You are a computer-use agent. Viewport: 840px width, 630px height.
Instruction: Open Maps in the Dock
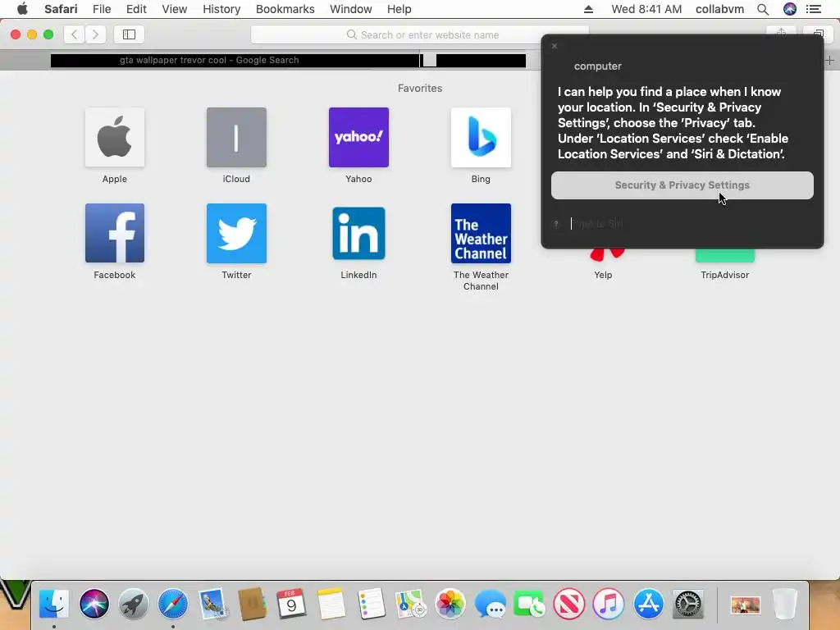410,603
